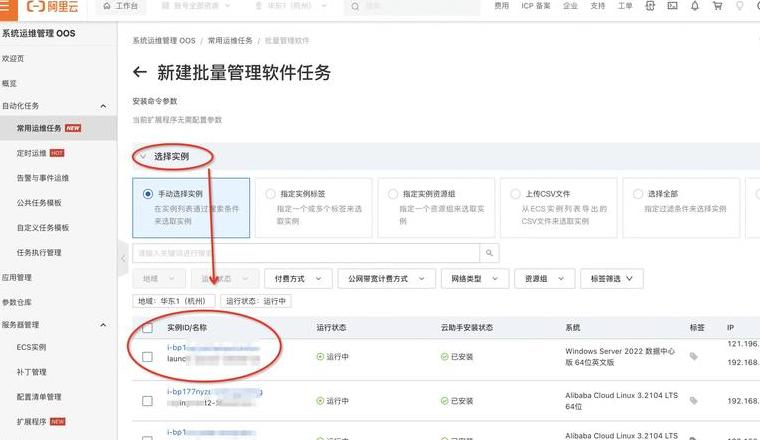The height and width of the screenshot is (440, 760).
Task: Open 扩展程序 in sidebar
Action: pos(32,422)
